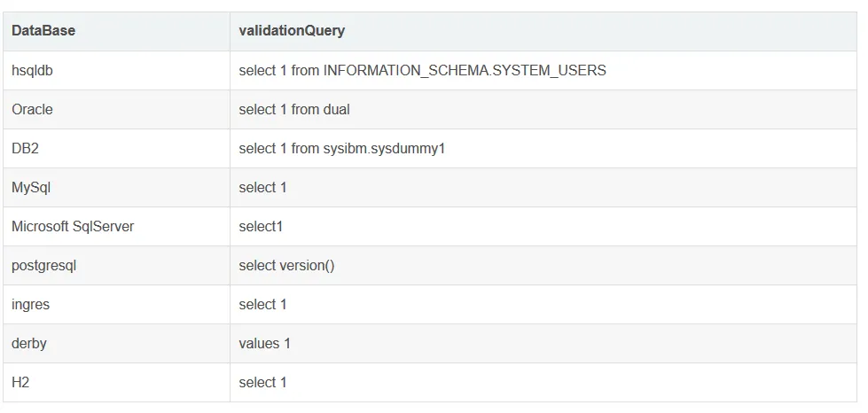
Task: Select the hsqldb database cell
Action: click(x=33, y=70)
